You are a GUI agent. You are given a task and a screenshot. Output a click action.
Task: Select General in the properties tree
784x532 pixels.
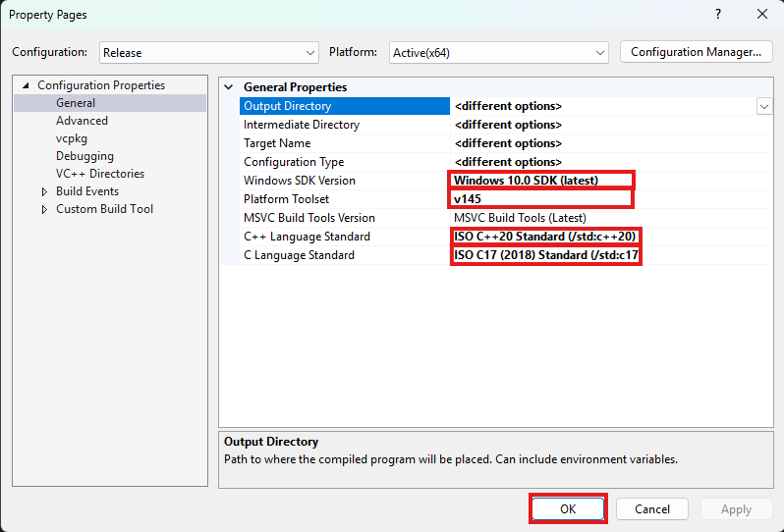point(76,103)
